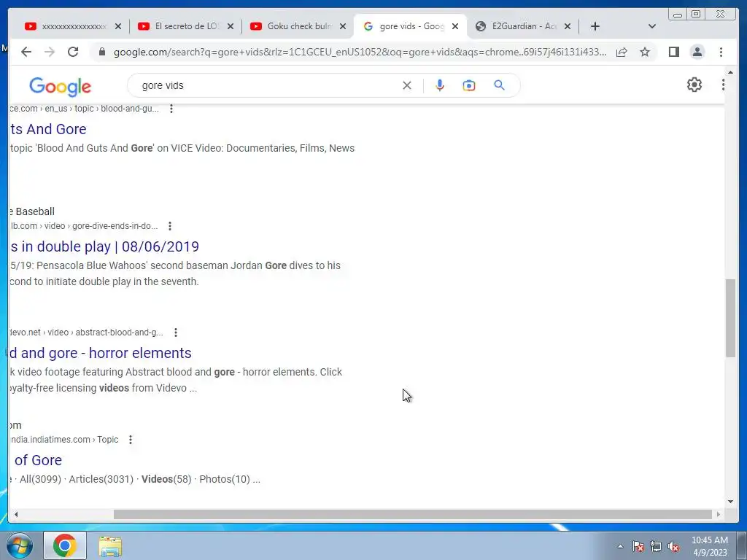This screenshot has width=747, height=560.
Task: Open 'in double play | 08/06/2019' link
Action: point(104,246)
